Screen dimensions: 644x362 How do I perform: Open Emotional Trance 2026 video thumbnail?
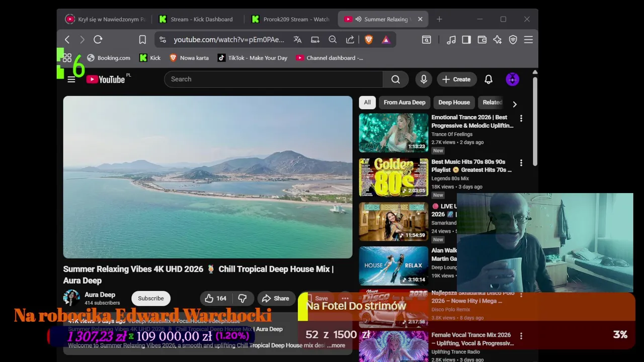(393, 133)
